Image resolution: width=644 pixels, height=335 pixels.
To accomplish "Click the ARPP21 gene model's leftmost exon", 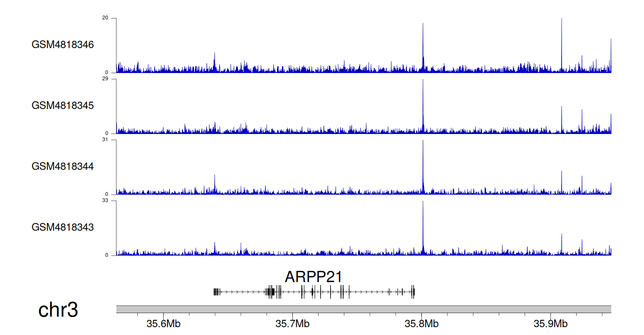I will pyautogui.click(x=215, y=292).
